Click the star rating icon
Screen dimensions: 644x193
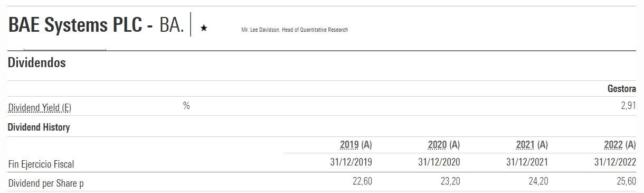pyautogui.click(x=204, y=29)
